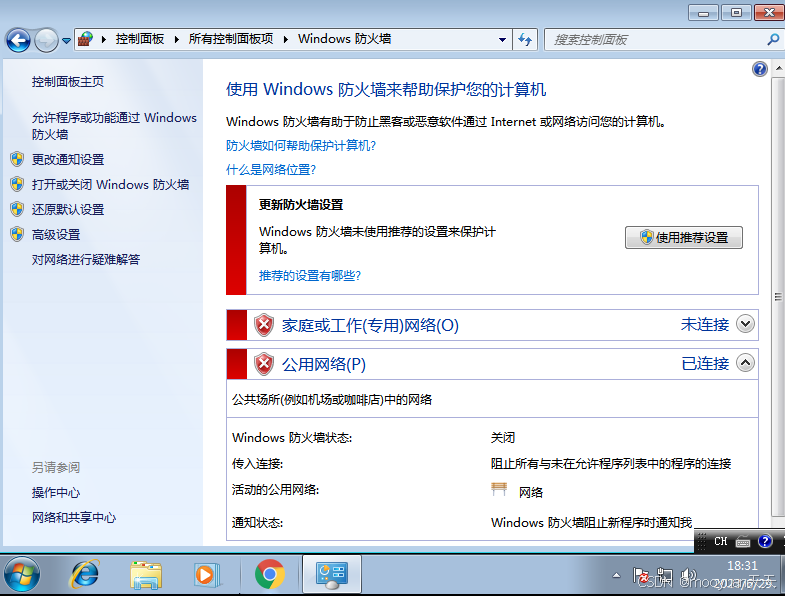Open 允许程序或功能通过 Windows 防火墙
This screenshot has height=596, width=785.
pos(114,126)
